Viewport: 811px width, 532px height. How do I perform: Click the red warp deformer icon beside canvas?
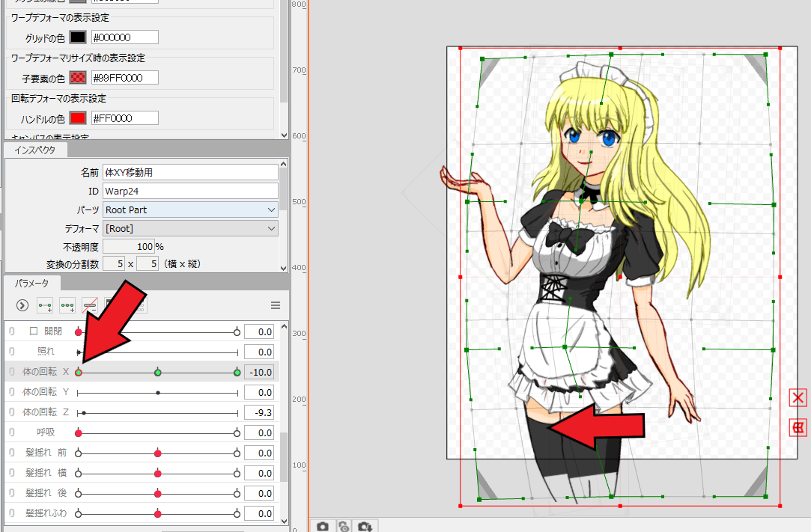click(x=797, y=427)
